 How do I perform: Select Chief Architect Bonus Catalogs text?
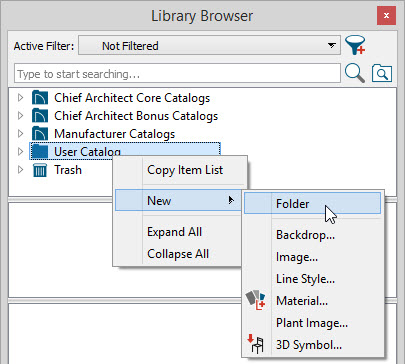[x=136, y=116]
